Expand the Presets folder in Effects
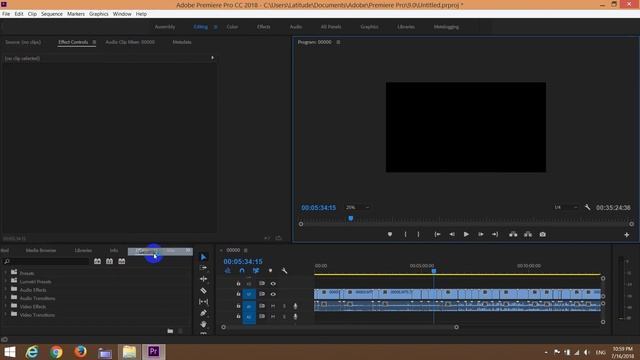This screenshot has width=640, height=360. [x=5, y=273]
